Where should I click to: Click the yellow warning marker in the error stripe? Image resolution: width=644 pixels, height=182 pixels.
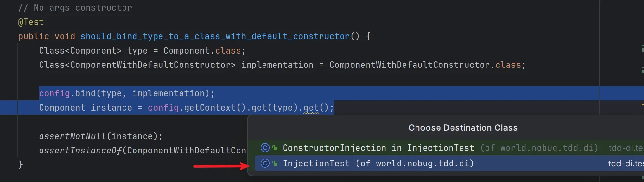click(642, 105)
